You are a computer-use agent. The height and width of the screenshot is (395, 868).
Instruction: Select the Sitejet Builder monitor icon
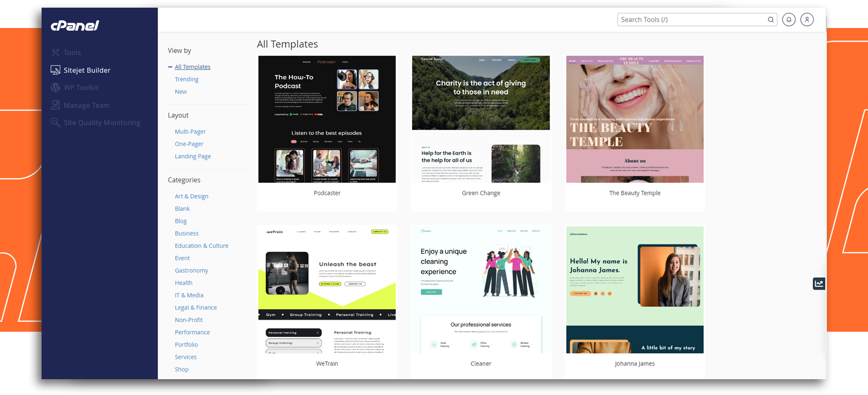point(56,70)
